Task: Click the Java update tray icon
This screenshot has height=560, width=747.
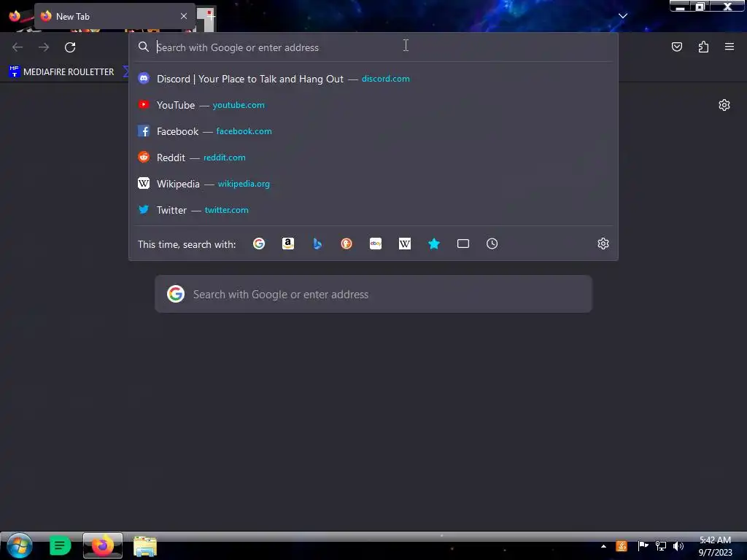Action: pyautogui.click(x=622, y=546)
